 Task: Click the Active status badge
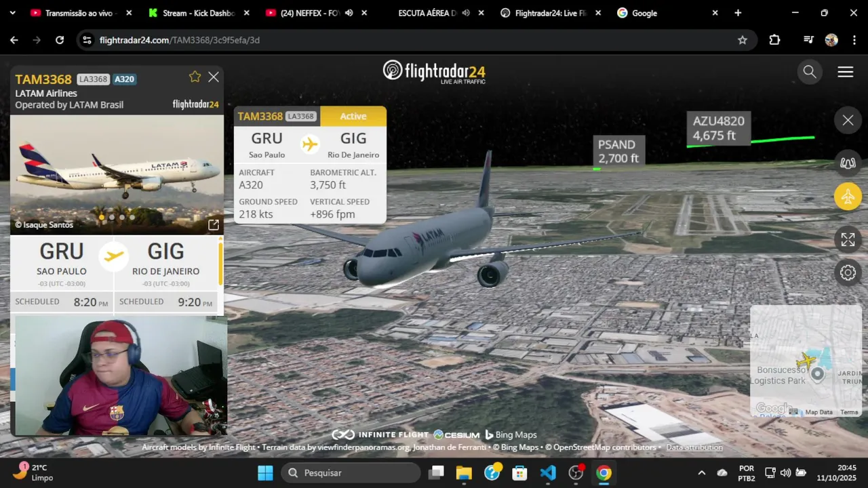click(x=353, y=116)
